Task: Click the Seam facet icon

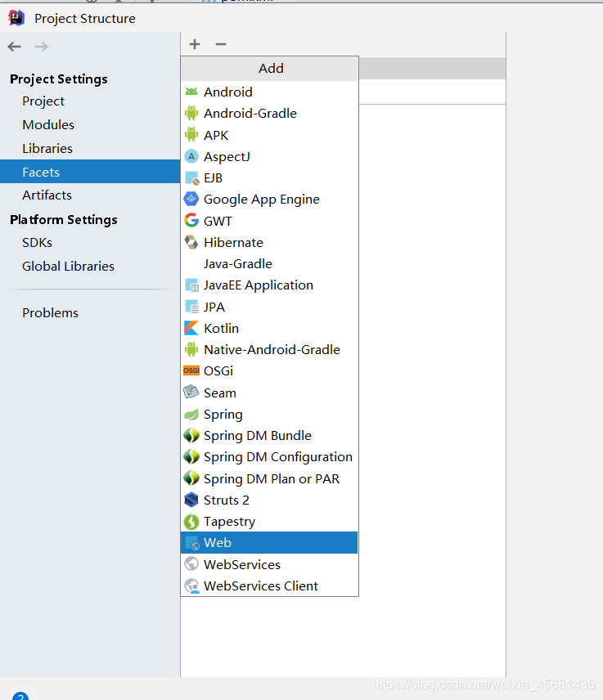Action: (191, 392)
